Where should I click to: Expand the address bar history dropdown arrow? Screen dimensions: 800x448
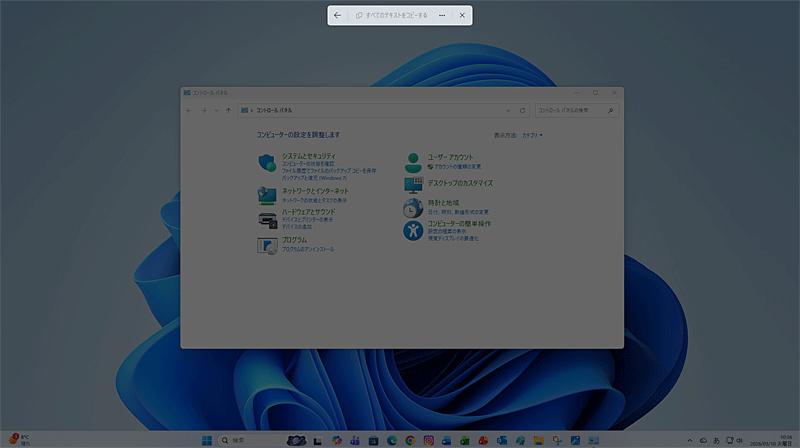tap(508, 110)
